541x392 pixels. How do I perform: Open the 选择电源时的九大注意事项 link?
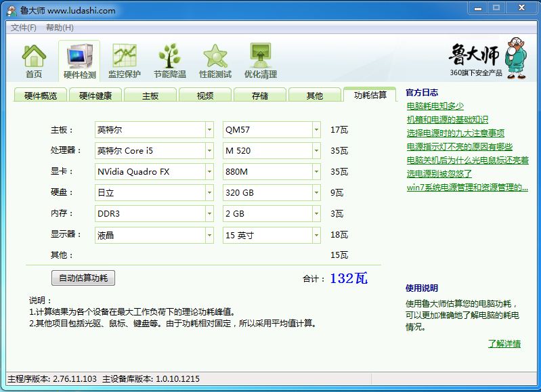point(456,133)
